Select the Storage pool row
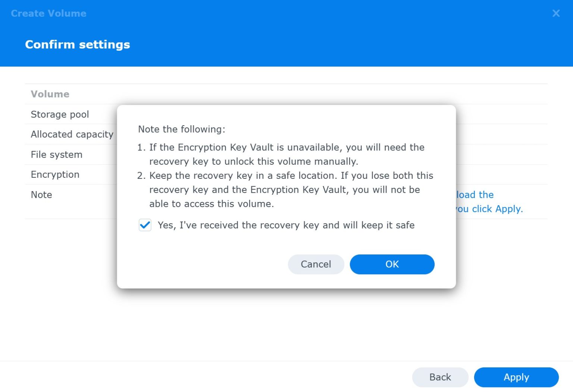The width and height of the screenshot is (573, 392). [60, 114]
